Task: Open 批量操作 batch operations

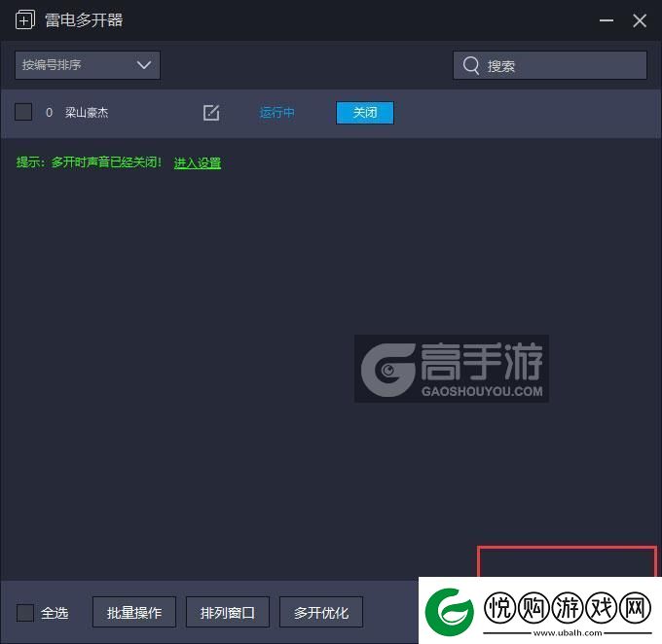Action: (x=134, y=612)
